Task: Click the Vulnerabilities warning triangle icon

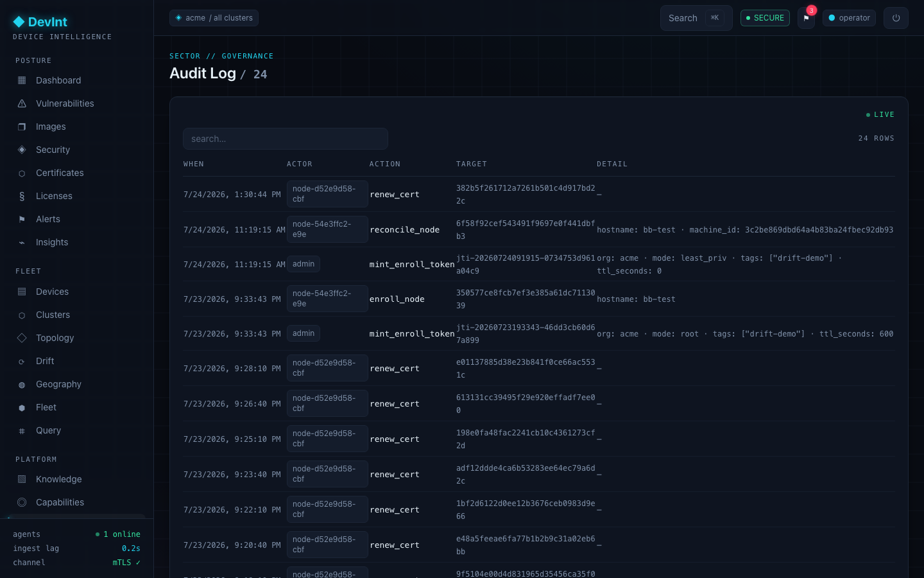Action: pyautogui.click(x=22, y=103)
